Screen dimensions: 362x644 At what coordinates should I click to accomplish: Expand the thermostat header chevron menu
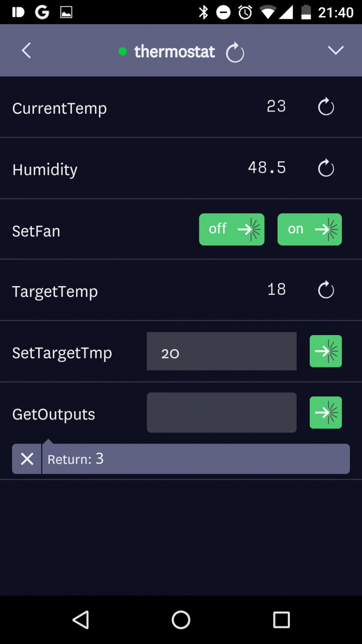335,50
